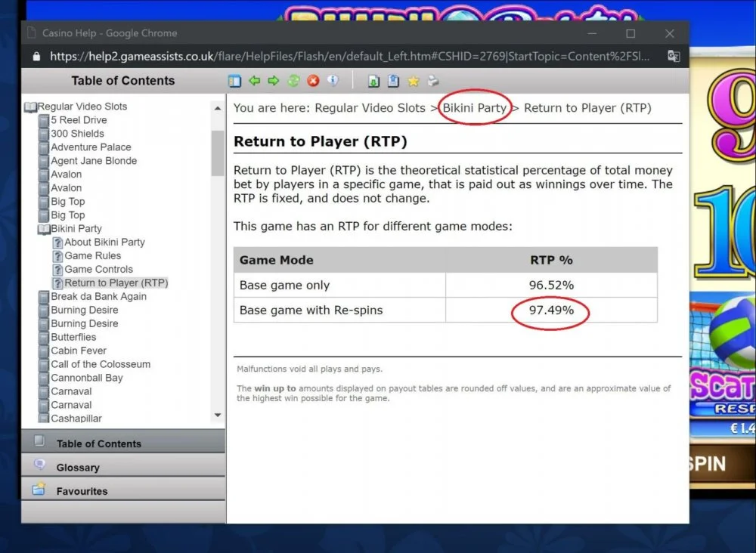The height and width of the screenshot is (553, 756).
Task: Open the Cashapillar entry
Action: point(76,418)
